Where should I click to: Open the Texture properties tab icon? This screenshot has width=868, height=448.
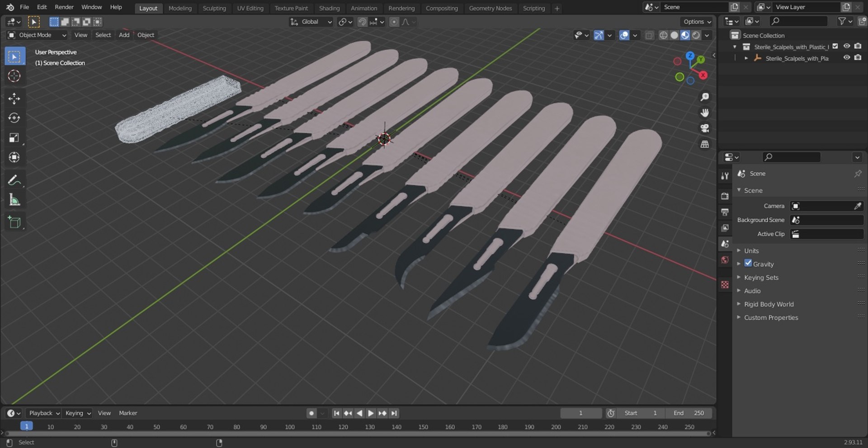725,284
